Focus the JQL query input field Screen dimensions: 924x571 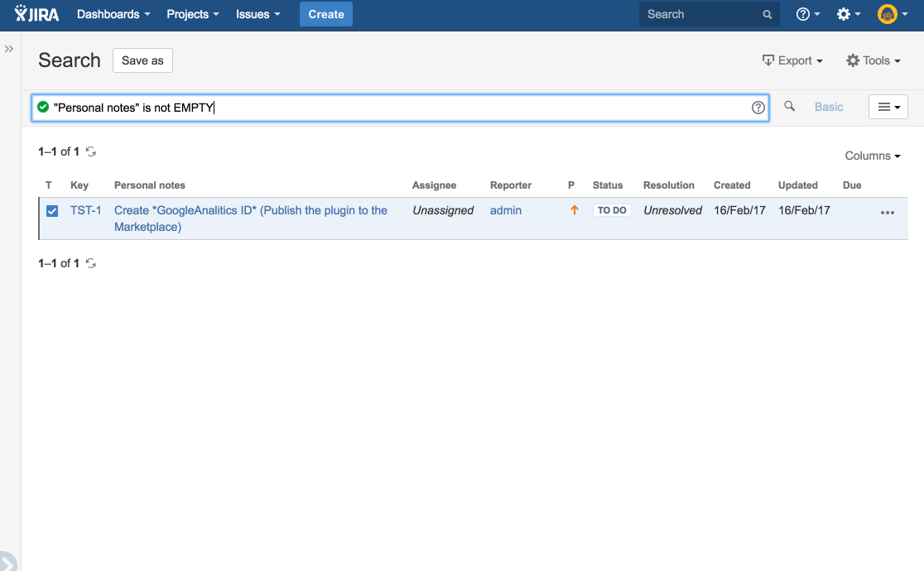coord(400,108)
